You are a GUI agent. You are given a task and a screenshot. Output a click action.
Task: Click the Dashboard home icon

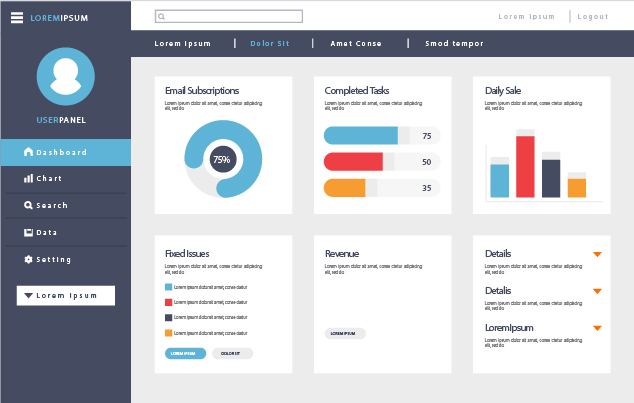(28, 152)
